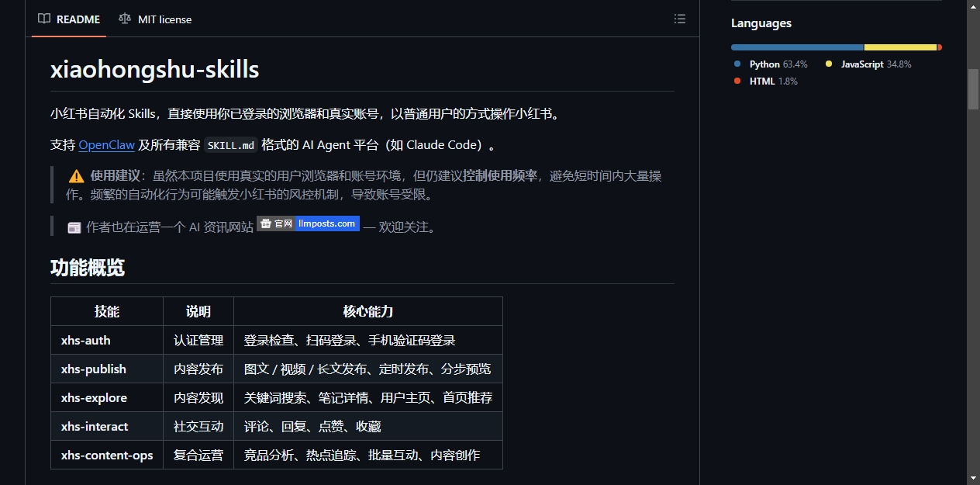Click the 内容发布 table cell
The image size is (980, 485).
198,369
